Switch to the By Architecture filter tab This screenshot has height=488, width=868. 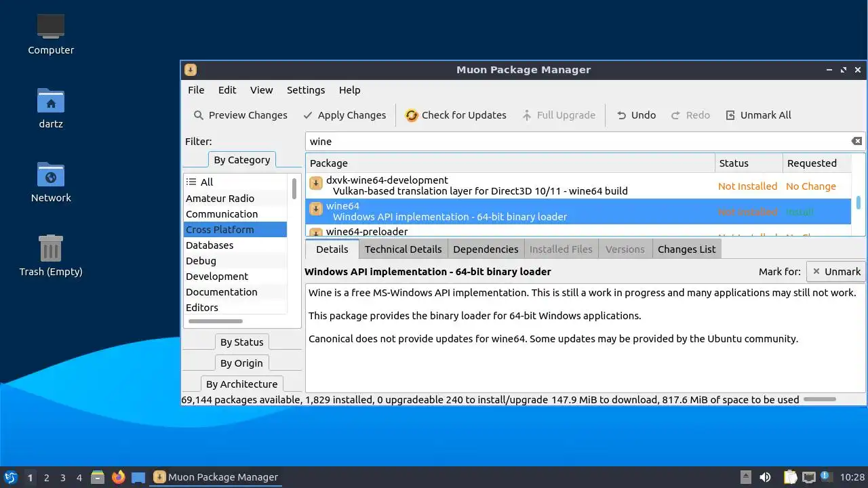tap(241, 384)
